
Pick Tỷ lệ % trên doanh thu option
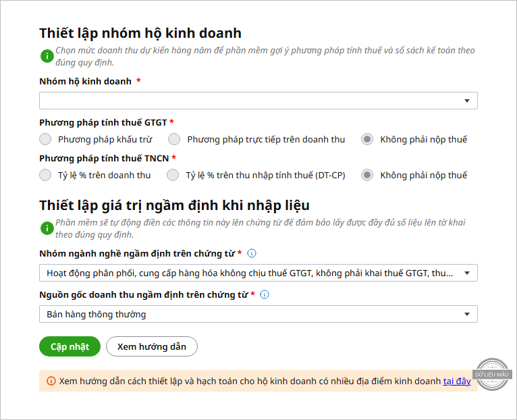(x=45, y=176)
